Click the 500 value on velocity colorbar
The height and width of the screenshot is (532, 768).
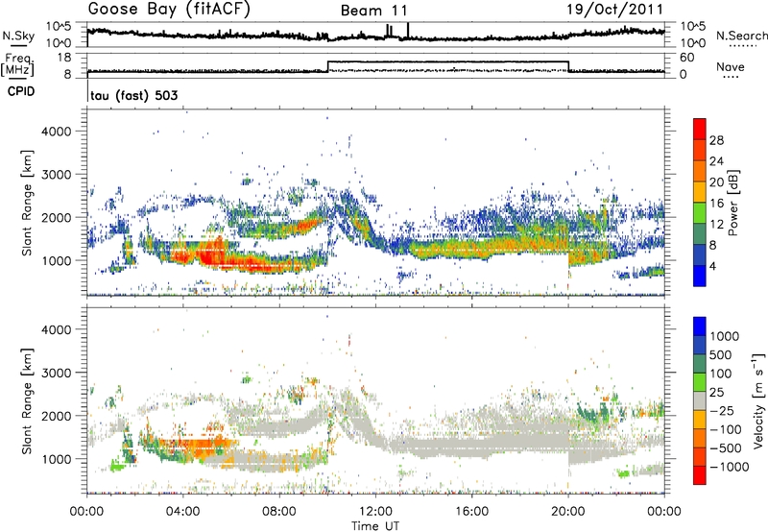[720, 354]
